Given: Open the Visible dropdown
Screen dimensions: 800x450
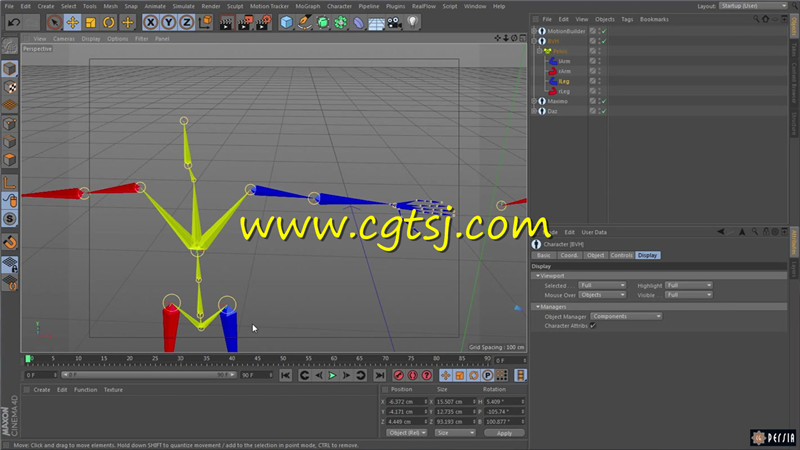Looking at the screenshot, I should click(x=688, y=295).
